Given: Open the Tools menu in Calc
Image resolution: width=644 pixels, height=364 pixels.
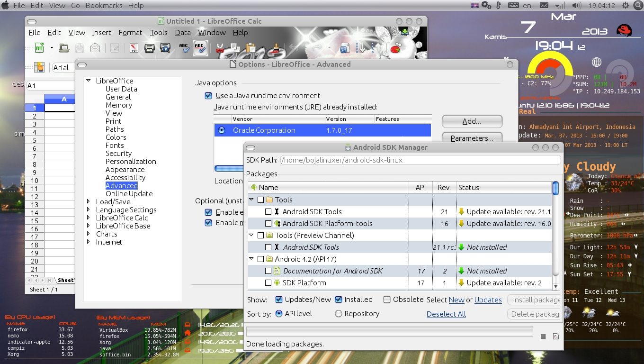Looking at the screenshot, I should point(159,33).
